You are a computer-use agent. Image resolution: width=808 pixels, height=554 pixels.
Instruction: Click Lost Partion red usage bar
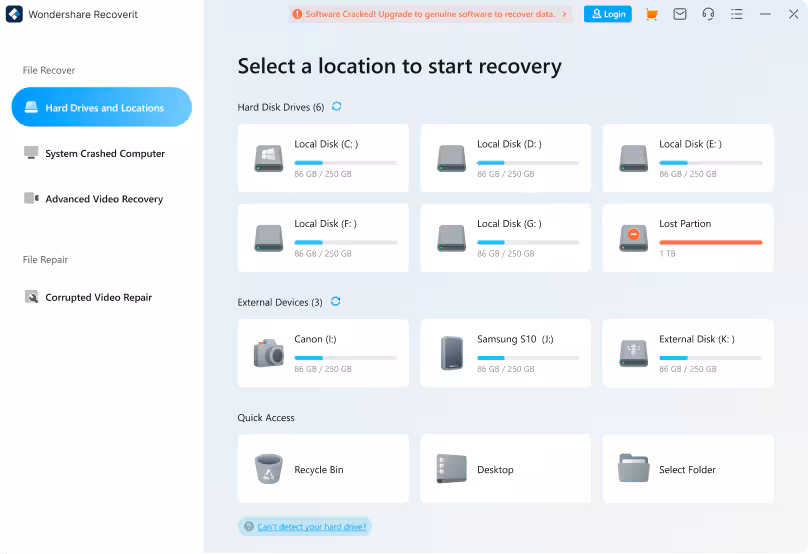tap(711, 243)
